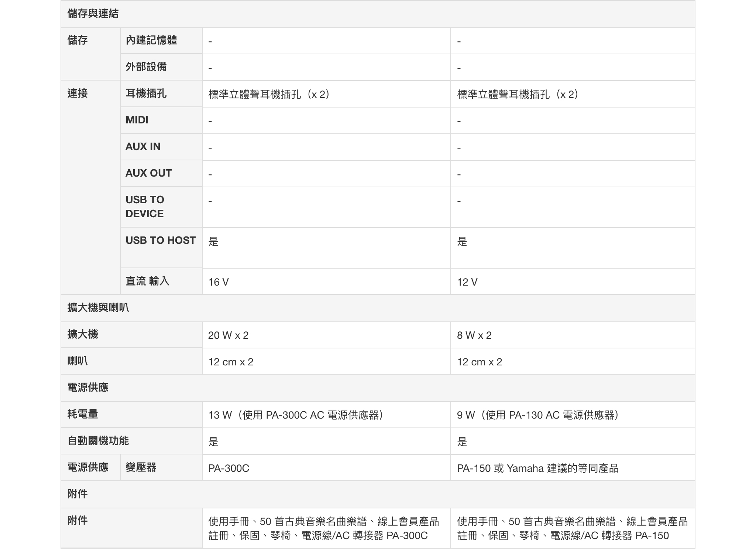Click the AUX OUT row label
The height and width of the screenshot is (559, 756).
(x=148, y=173)
